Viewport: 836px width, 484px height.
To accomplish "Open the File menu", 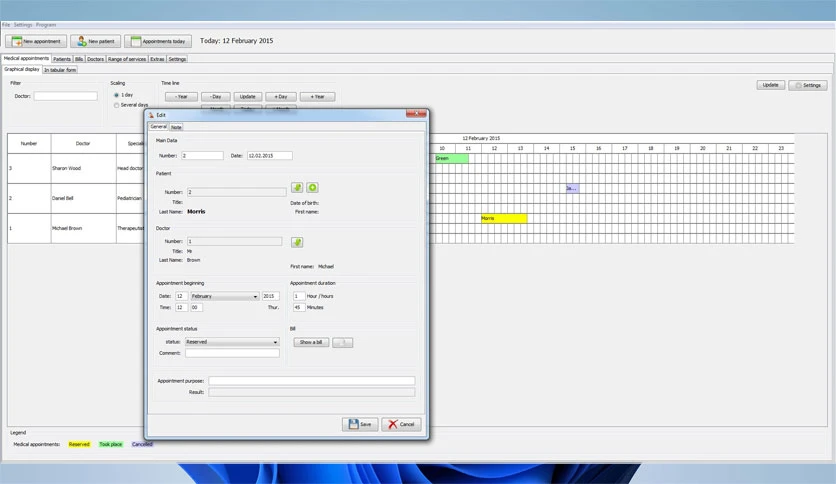I will coord(6,25).
